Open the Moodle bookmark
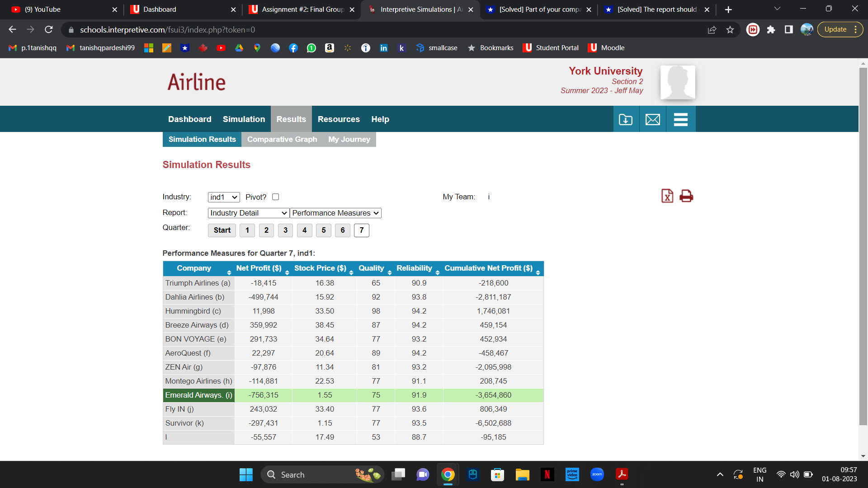The height and width of the screenshot is (488, 868). [x=606, y=48]
